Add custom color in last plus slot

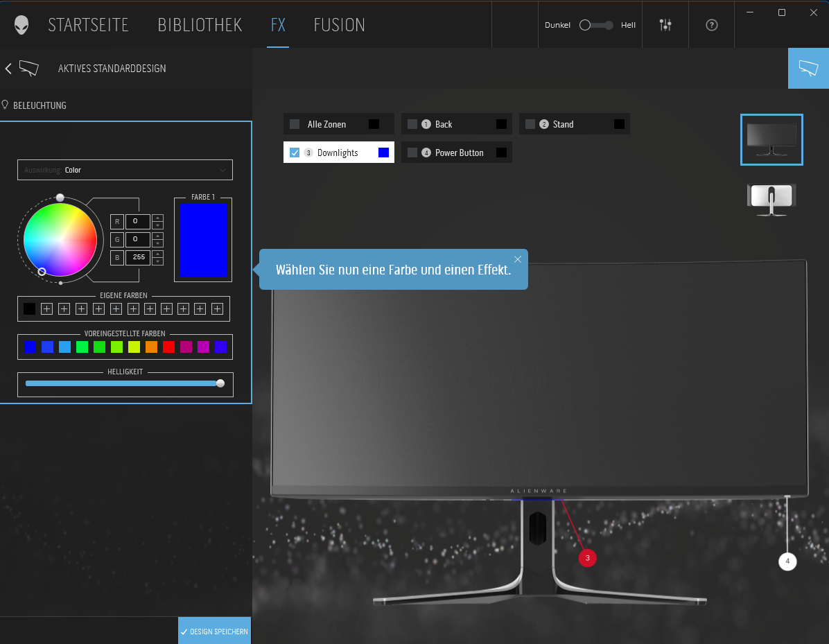pos(217,308)
